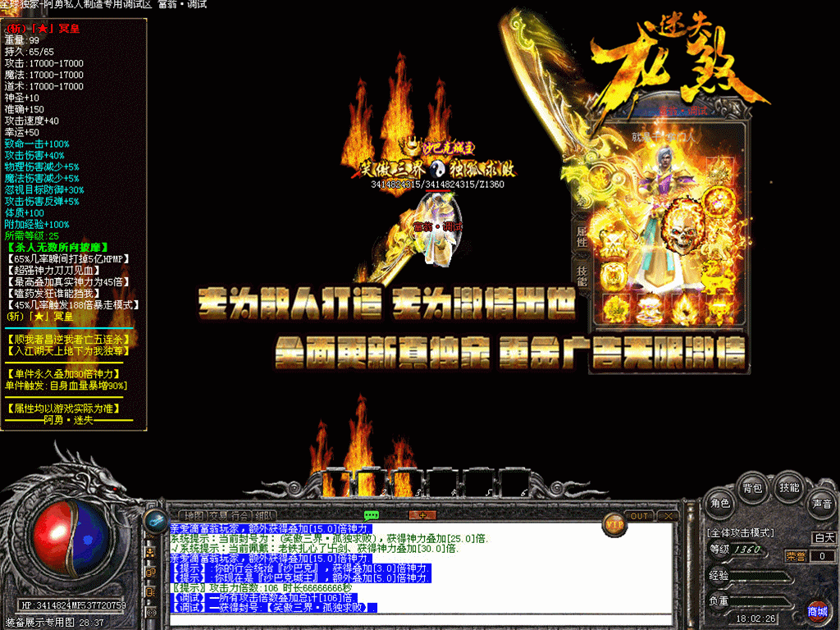The width and height of the screenshot is (840, 630).
Task: Open the 行会 guild tab
Action: (242, 516)
